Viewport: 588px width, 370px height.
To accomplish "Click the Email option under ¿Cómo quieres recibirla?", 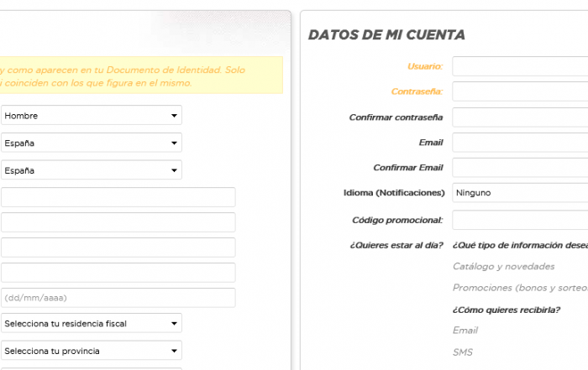I will coord(465,330).
